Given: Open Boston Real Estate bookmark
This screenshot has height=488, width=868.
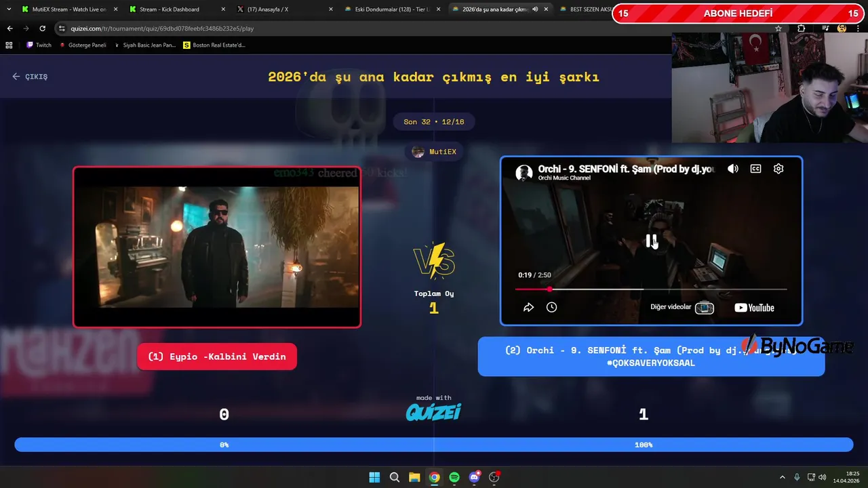Looking at the screenshot, I should [x=214, y=45].
